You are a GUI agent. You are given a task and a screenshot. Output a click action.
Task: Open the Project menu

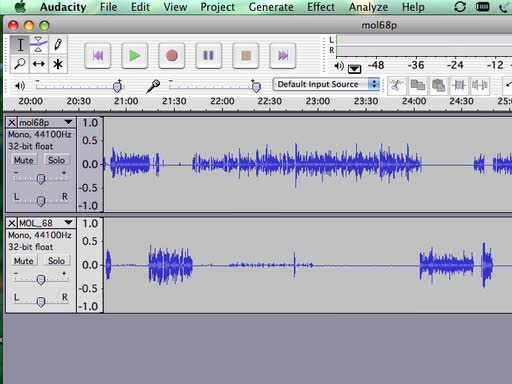(218, 7)
